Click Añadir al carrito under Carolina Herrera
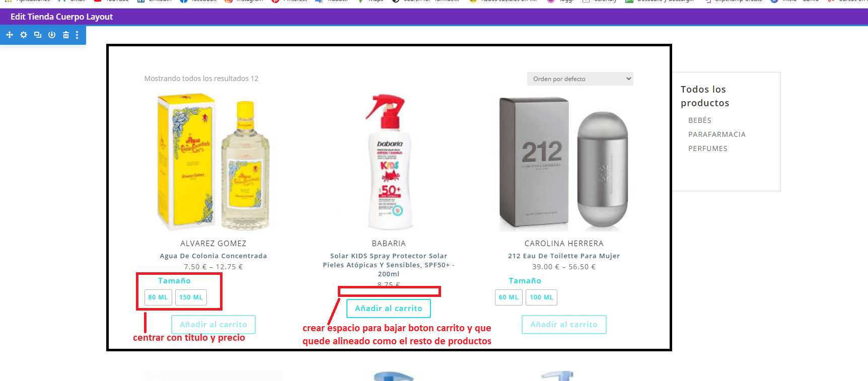The image size is (868, 381). point(564,325)
